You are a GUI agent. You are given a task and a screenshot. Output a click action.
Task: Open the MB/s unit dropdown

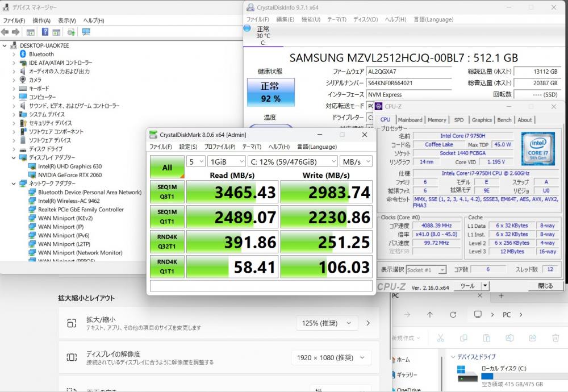(356, 161)
